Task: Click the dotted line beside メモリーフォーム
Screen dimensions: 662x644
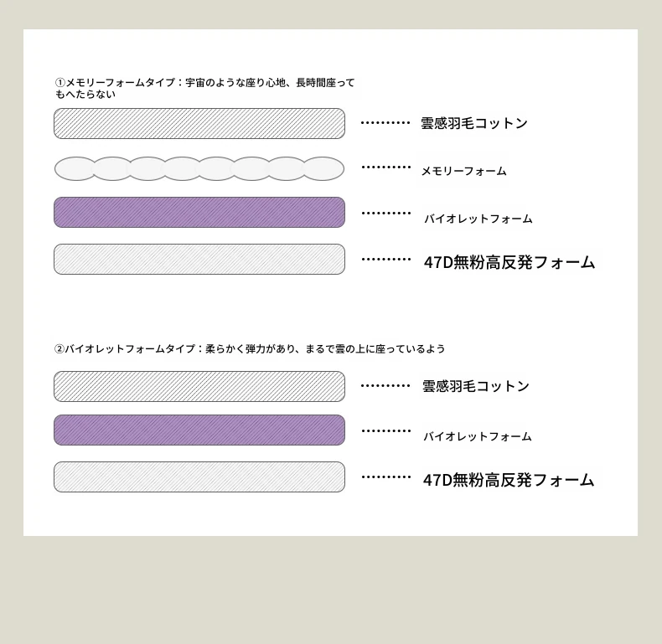Action: click(x=386, y=167)
